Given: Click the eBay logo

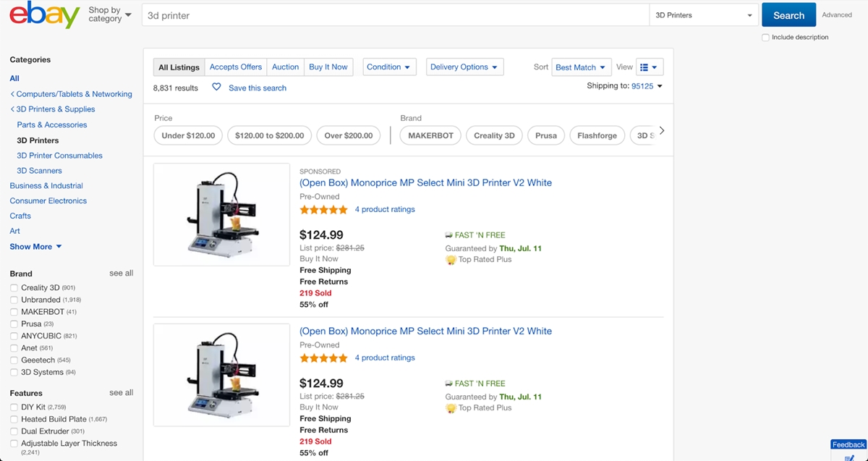Looking at the screenshot, I should (44, 15).
